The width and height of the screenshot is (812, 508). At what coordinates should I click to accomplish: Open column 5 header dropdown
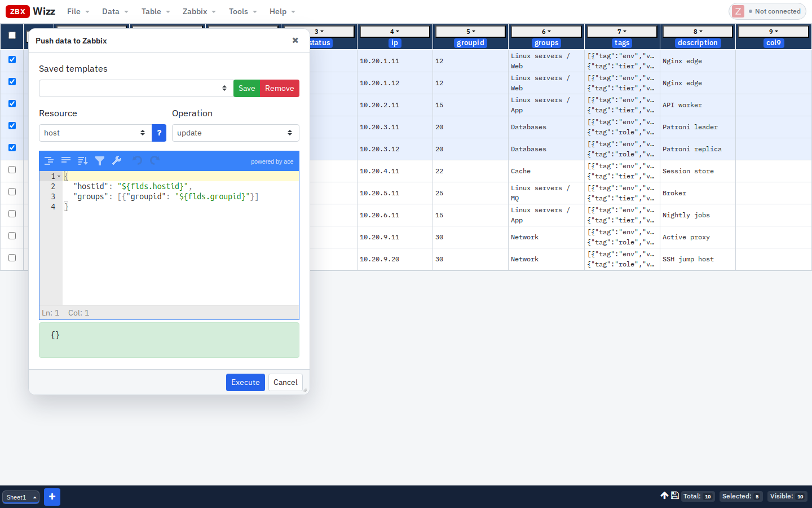tap(471, 32)
